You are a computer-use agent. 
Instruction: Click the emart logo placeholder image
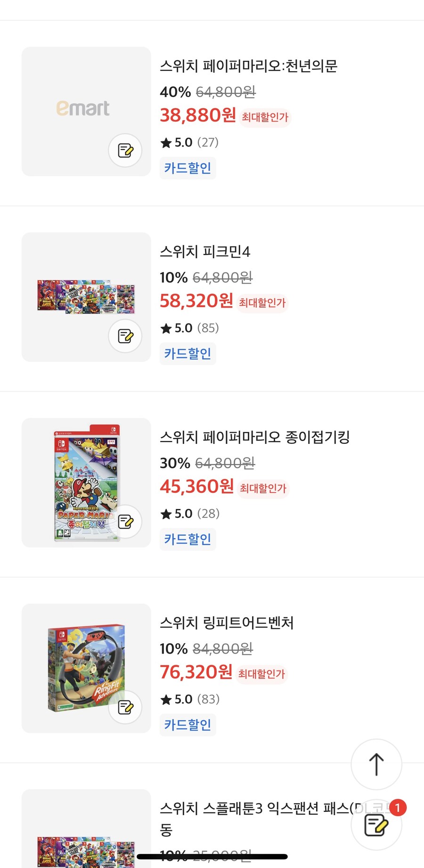coord(85,109)
